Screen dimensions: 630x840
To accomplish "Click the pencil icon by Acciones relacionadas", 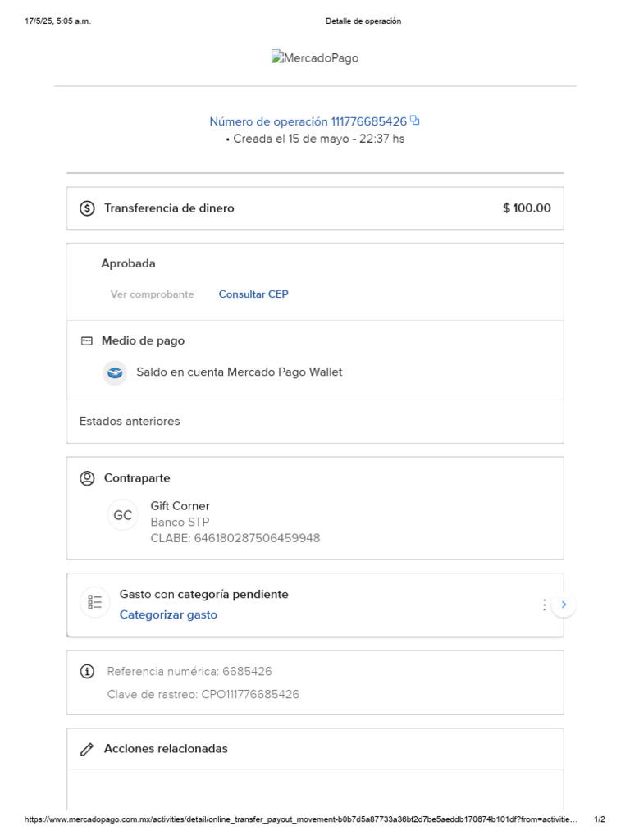I will [87, 750].
